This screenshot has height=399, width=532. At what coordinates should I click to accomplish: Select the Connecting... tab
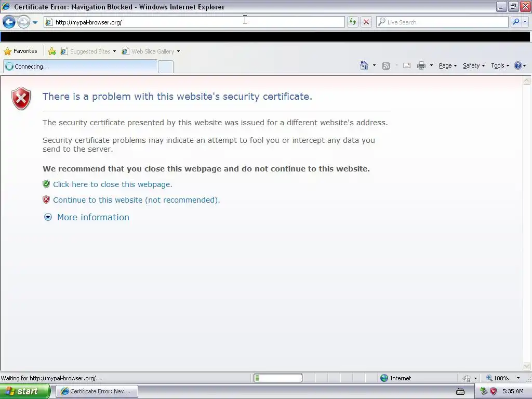click(81, 66)
